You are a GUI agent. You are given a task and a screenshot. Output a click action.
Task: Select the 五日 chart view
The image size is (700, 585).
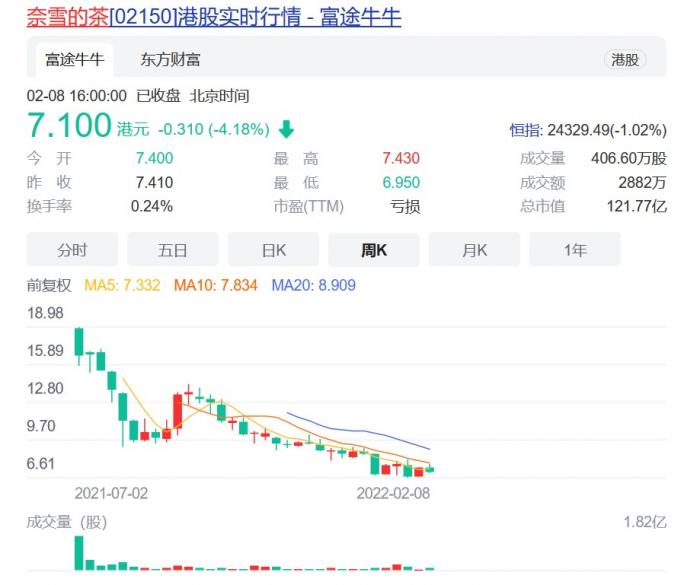coord(173,250)
